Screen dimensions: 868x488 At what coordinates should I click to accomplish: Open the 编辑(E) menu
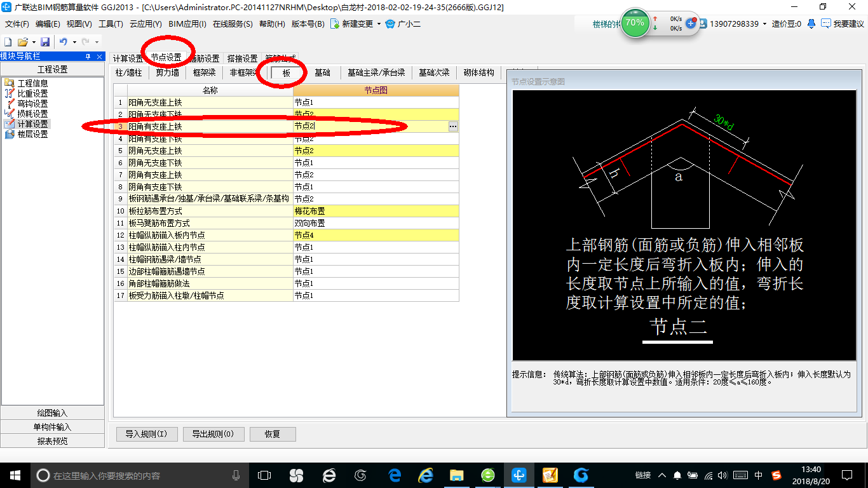[48, 24]
